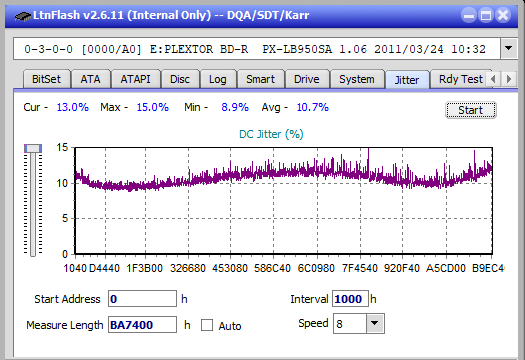Image resolution: width=525 pixels, height=360 pixels.
Task: Click the Avg value 10.7%
Action: point(313,107)
